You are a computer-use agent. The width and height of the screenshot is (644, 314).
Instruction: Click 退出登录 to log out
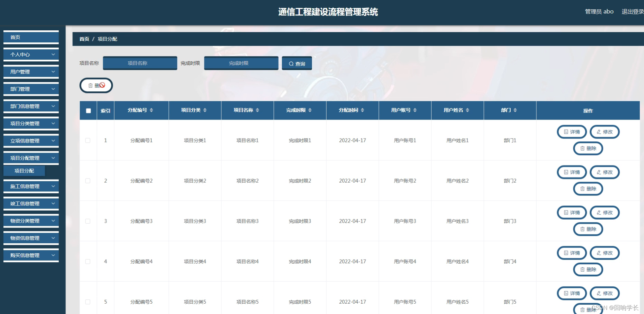632,11
